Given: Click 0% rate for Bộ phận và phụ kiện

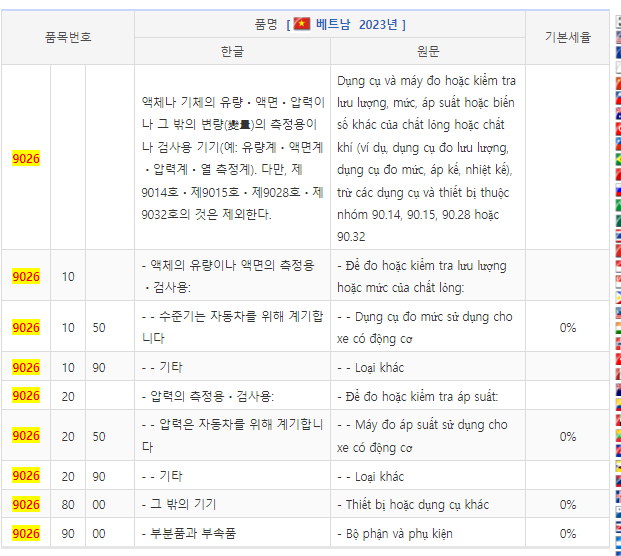Looking at the screenshot, I should (567, 534).
